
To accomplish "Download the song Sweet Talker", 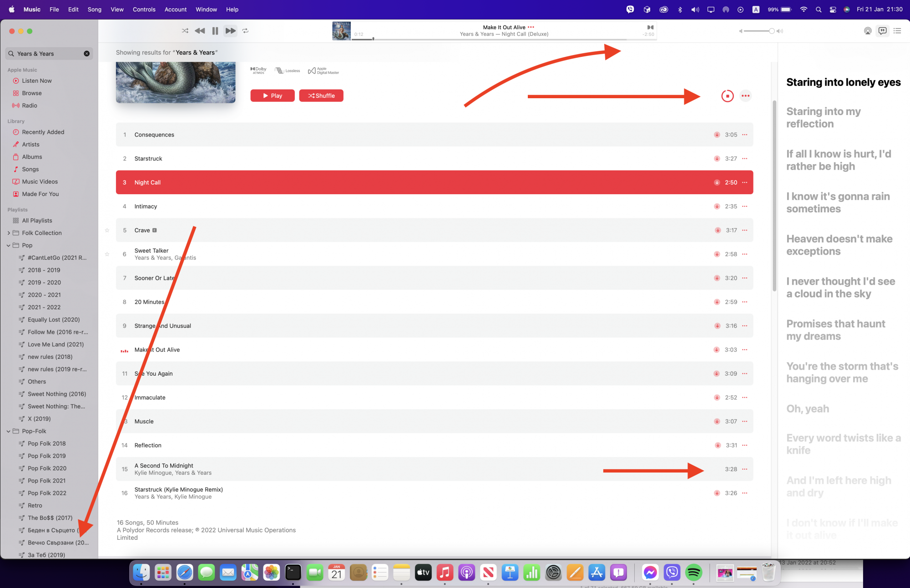I will (x=717, y=254).
